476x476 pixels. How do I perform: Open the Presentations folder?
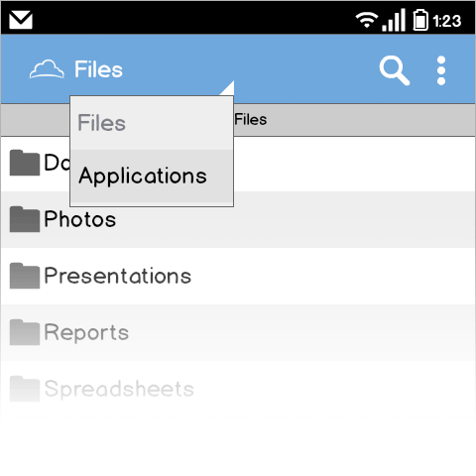(238, 276)
